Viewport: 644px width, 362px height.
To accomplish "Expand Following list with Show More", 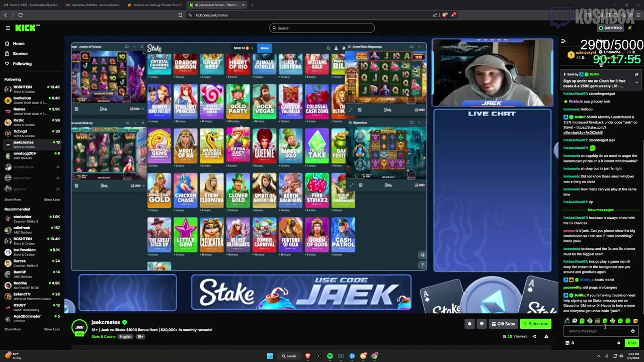I will (x=13, y=200).
